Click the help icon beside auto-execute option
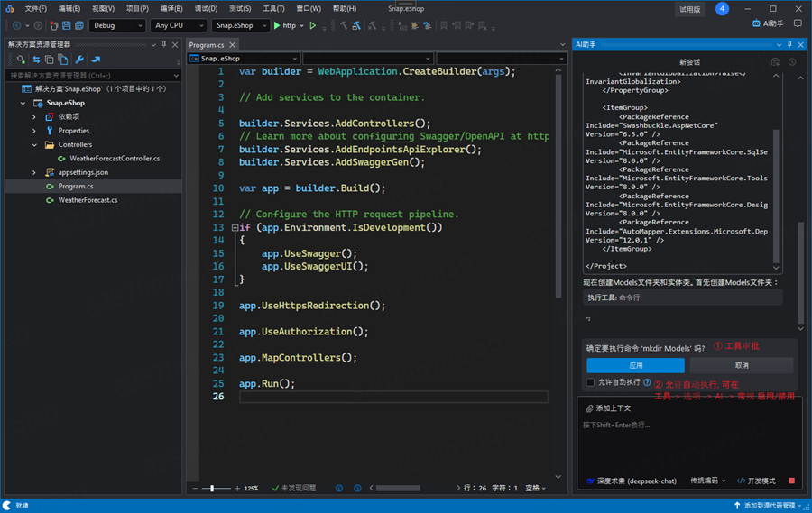Image resolution: width=812 pixels, height=513 pixels. tap(647, 383)
